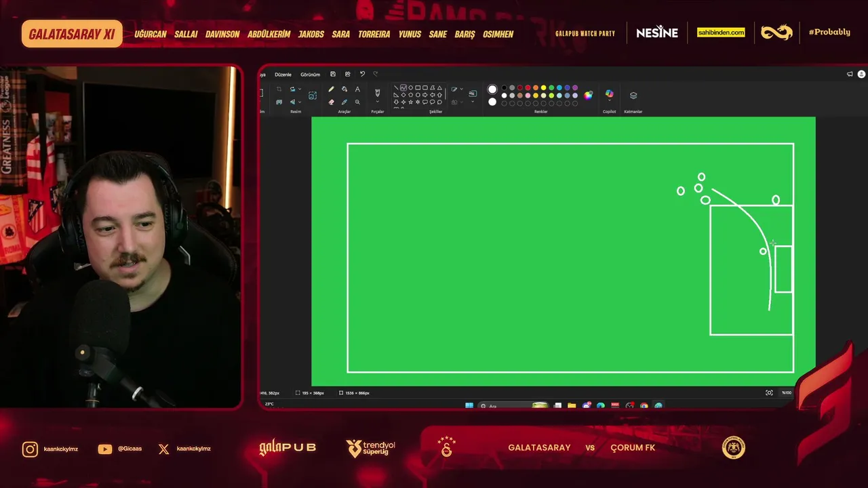
Task: Pick the purple color swatch
Action: 575,87
